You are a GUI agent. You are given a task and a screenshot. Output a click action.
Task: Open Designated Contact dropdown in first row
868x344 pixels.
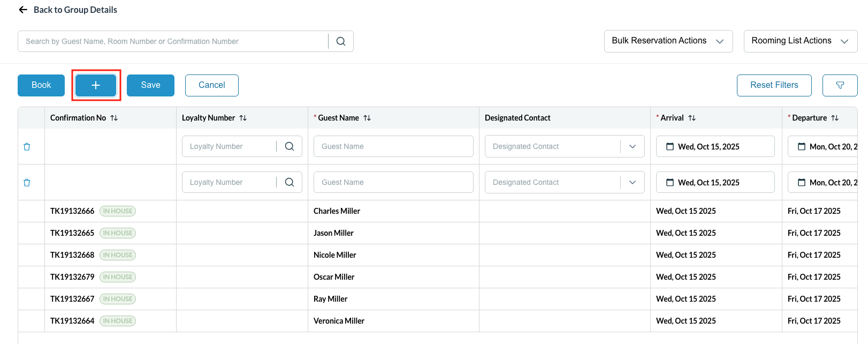coord(633,146)
